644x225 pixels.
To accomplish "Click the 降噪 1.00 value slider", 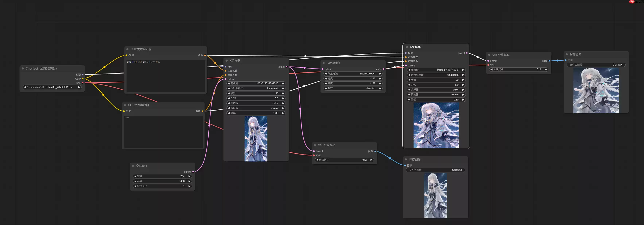I will coord(255,113).
